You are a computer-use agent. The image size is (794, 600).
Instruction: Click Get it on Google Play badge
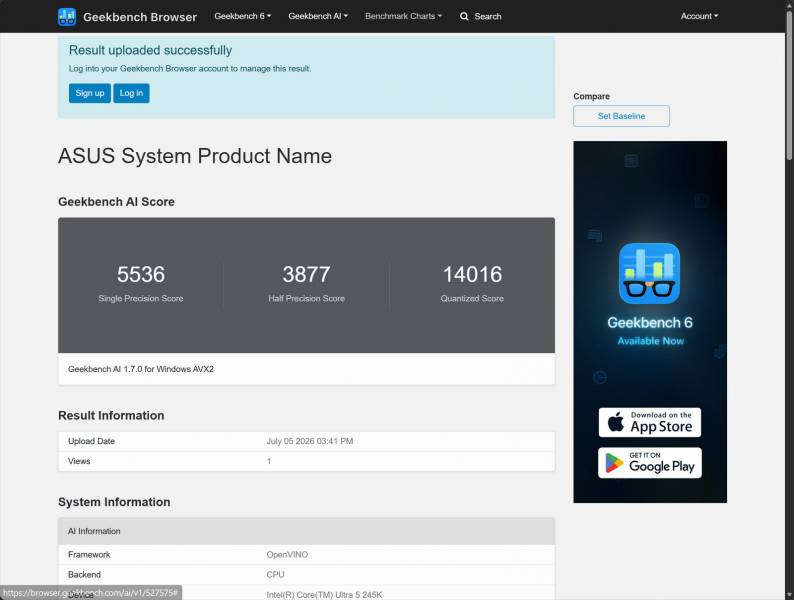[650, 463]
